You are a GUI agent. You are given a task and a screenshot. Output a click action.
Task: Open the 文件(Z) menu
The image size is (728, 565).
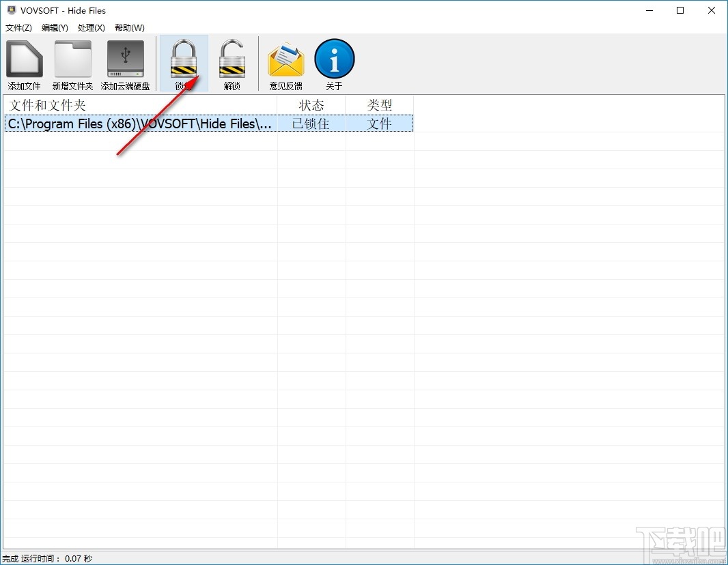pyautogui.click(x=18, y=27)
